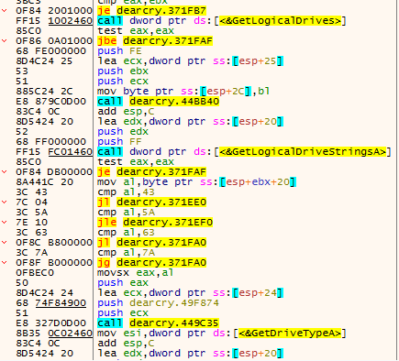Select the jle dearcry.371EF0 instruction
The width and height of the screenshot is (399, 361).
pyautogui.click(x=155, y=222)
